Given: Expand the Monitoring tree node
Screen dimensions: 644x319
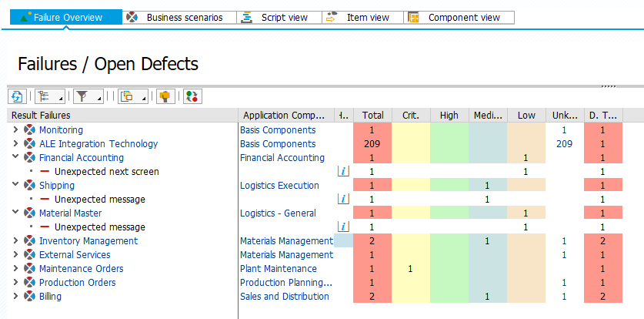Looking at the screenshot, I should [x=15, y=130].
